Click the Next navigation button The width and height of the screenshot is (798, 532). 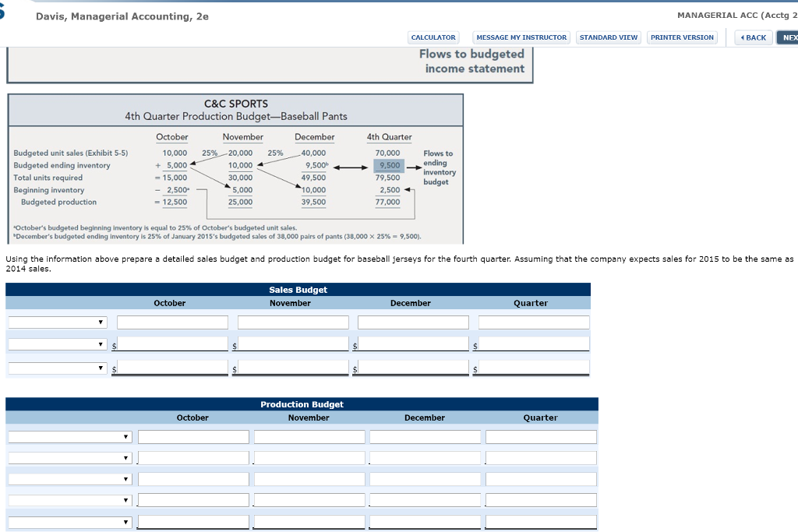point(789,37)
